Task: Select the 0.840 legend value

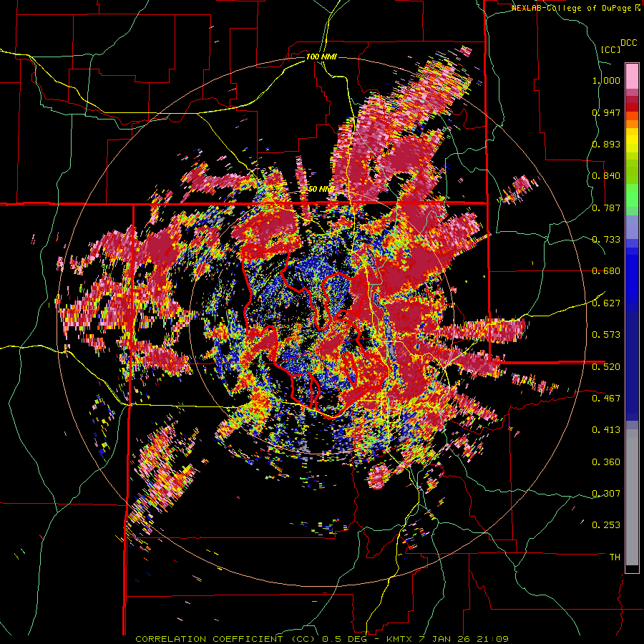Action: (606, 176)
